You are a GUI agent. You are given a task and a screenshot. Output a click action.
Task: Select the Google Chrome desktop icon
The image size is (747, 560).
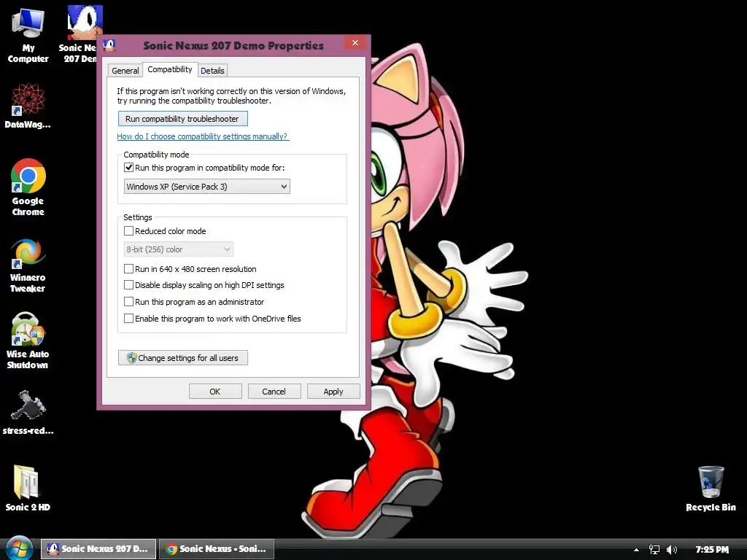(28, 187)
